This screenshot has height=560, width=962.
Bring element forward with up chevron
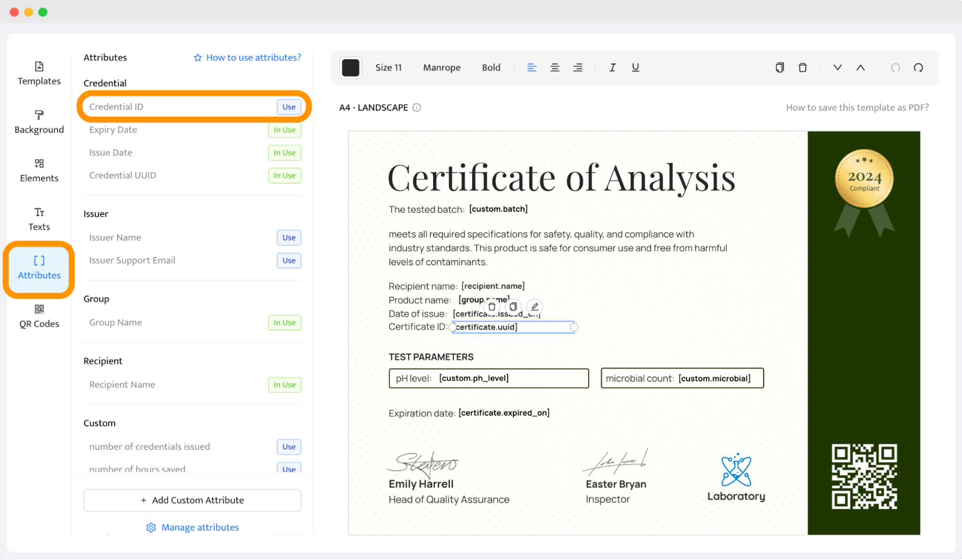point(860,68)
